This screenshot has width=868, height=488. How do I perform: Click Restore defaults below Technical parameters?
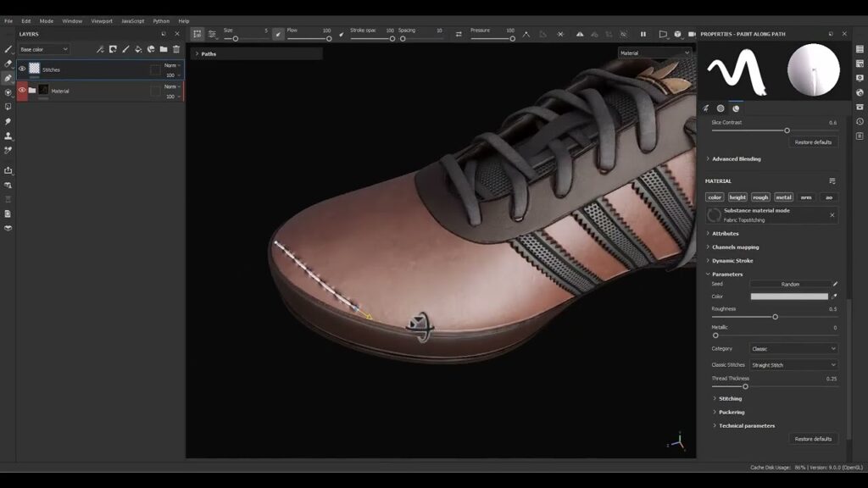coord(813,440)
